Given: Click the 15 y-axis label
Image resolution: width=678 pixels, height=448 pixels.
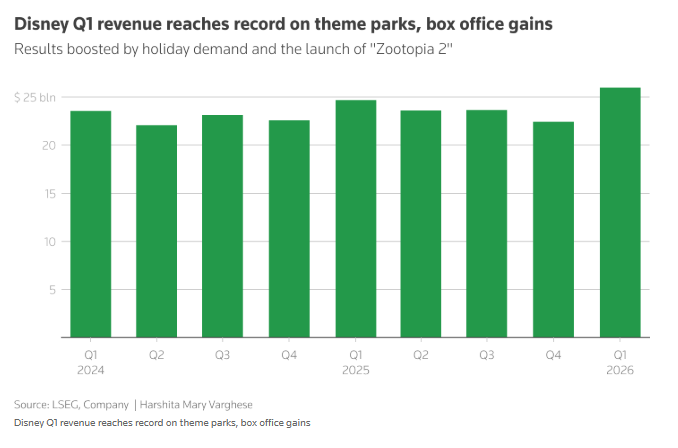Looking at the screenshot, I should pyautogui.click(x=50, y=194).
